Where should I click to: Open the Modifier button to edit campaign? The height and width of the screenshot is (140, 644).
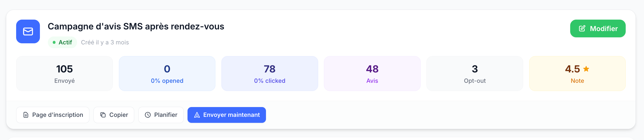coord(598,28)
